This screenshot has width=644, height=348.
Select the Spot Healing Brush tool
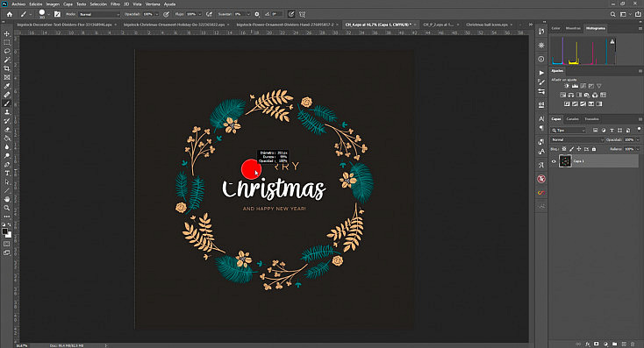pyautogui.click(x=7, y=95)
